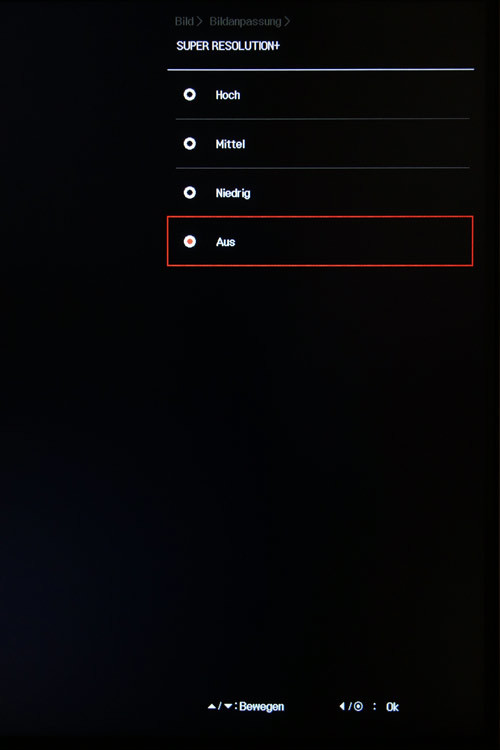Choose the Niedrig option label
500x750 pixels.
coord(233,193)
